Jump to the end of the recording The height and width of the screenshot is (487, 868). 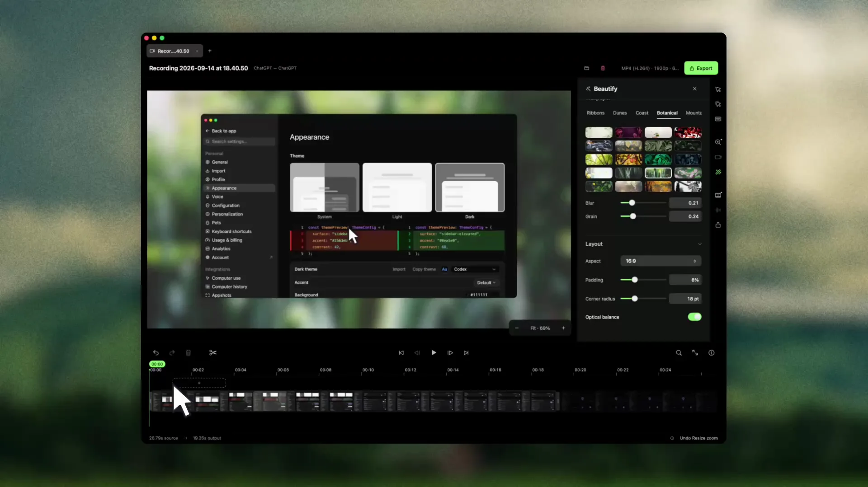(466, 353)
